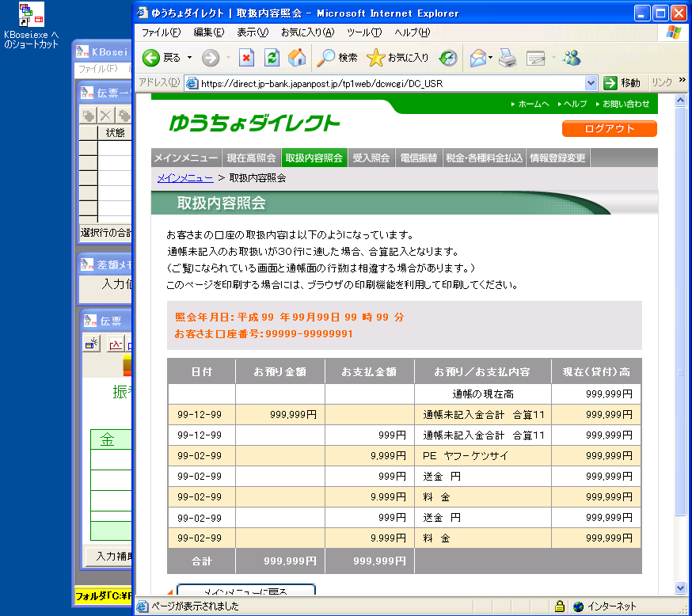This screenshot has width=692, height=616.
Task: Expand the address bar URL dropdown
Action: (591, 83)
